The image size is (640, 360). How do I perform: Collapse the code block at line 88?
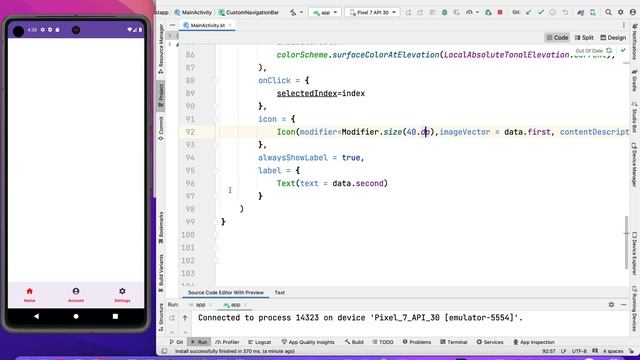pyautogui.click(x=216, y=81)
